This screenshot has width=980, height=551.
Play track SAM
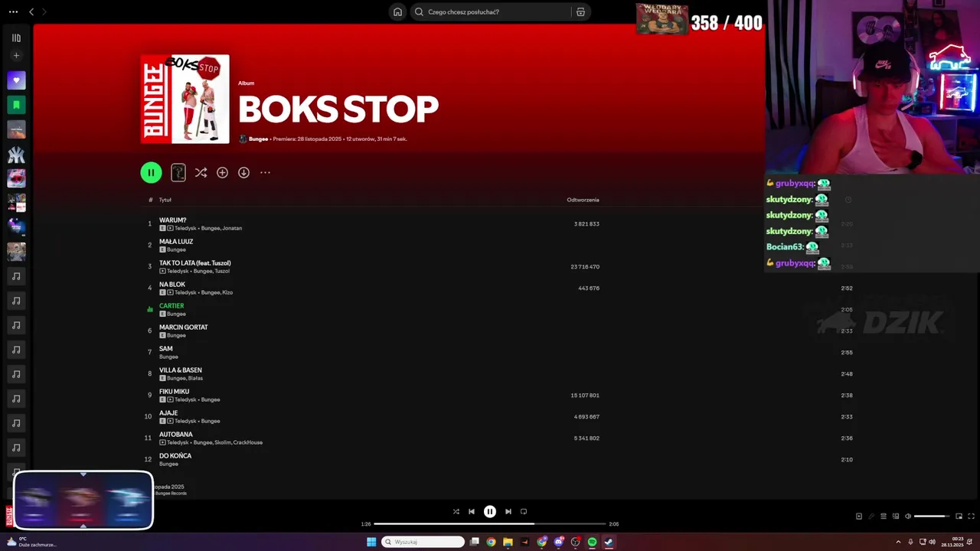165,349
